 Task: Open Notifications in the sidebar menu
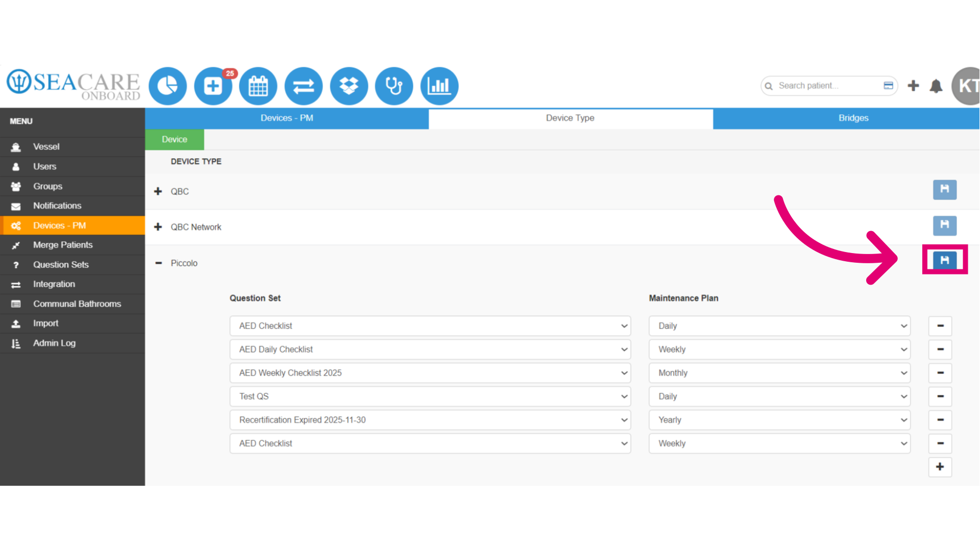72,206
